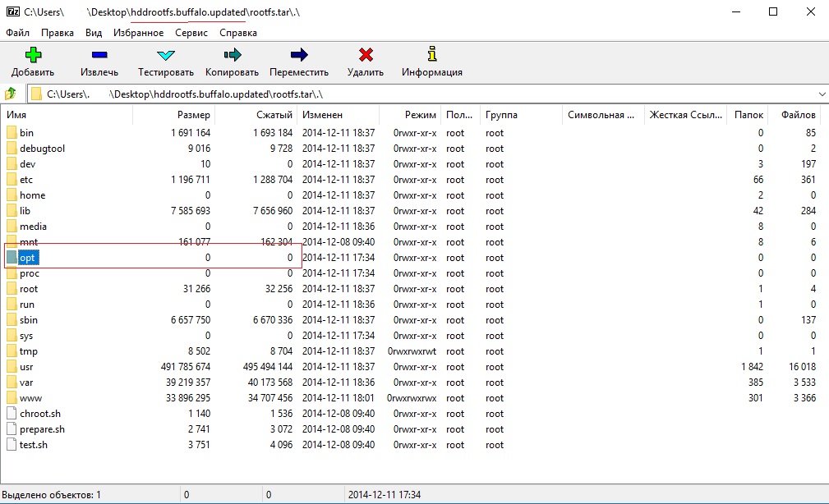
Task: Click status bar date 2014-12-11 17:34
Action: pyautogui.click(x=385, y=495)
